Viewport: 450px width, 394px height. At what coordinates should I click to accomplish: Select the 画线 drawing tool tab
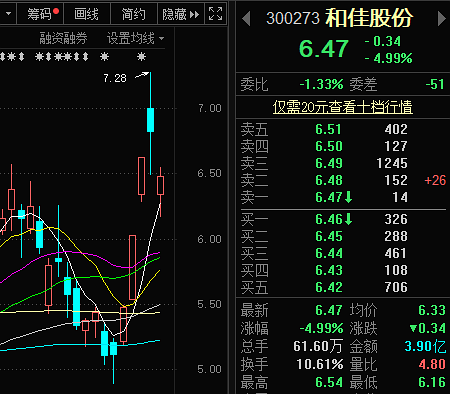(x=87, y=14)
